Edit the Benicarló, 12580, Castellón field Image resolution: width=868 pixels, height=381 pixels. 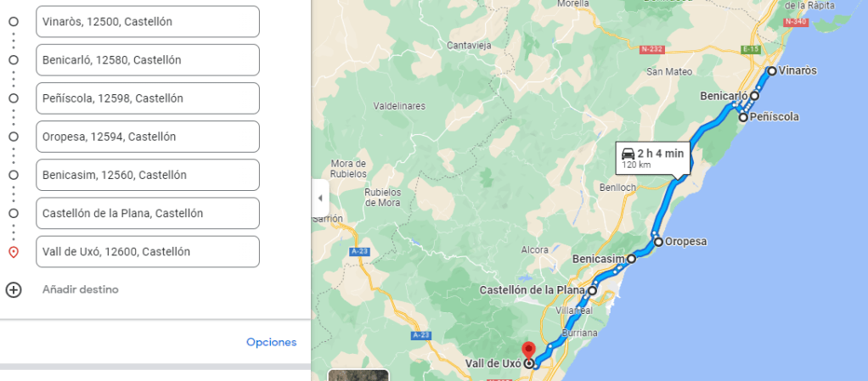148,59
